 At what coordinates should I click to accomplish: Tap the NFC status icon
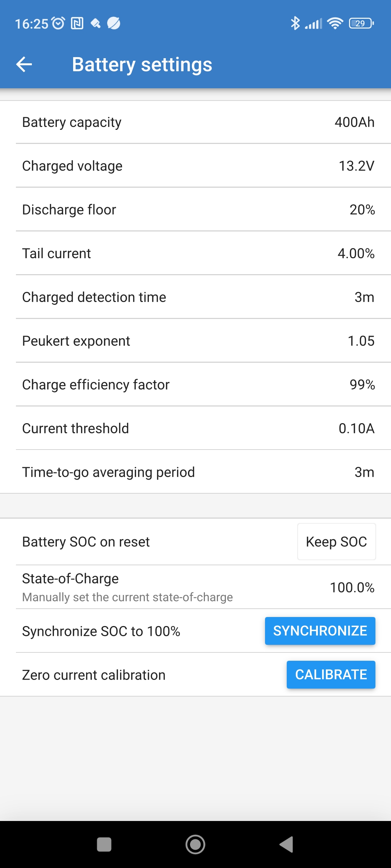click(77, 24)
